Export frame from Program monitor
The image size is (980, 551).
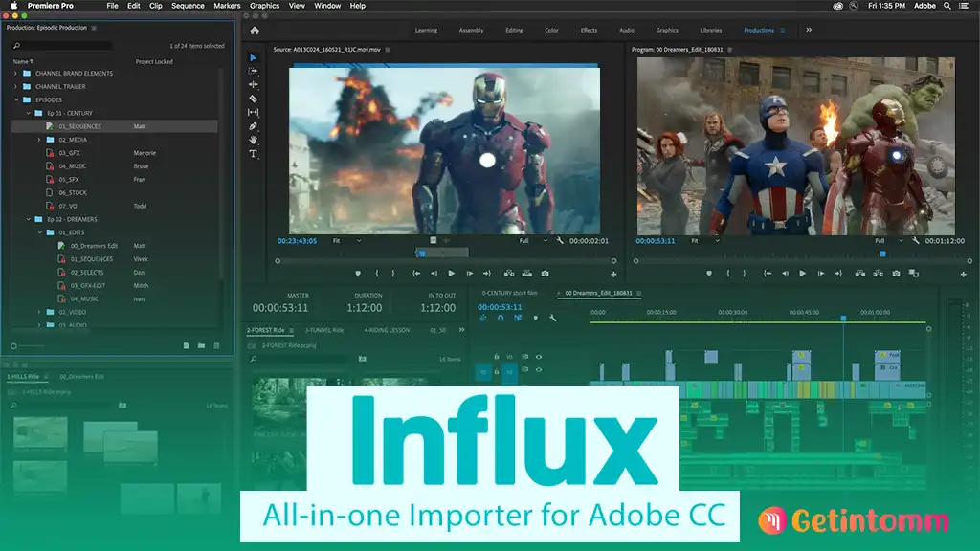coord(896,273)
